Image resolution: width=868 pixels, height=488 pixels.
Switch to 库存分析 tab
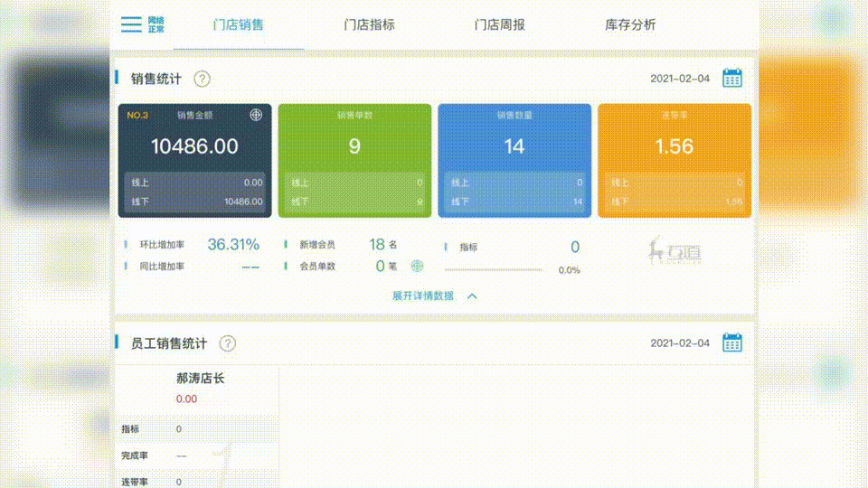click(x=630, y=25)
